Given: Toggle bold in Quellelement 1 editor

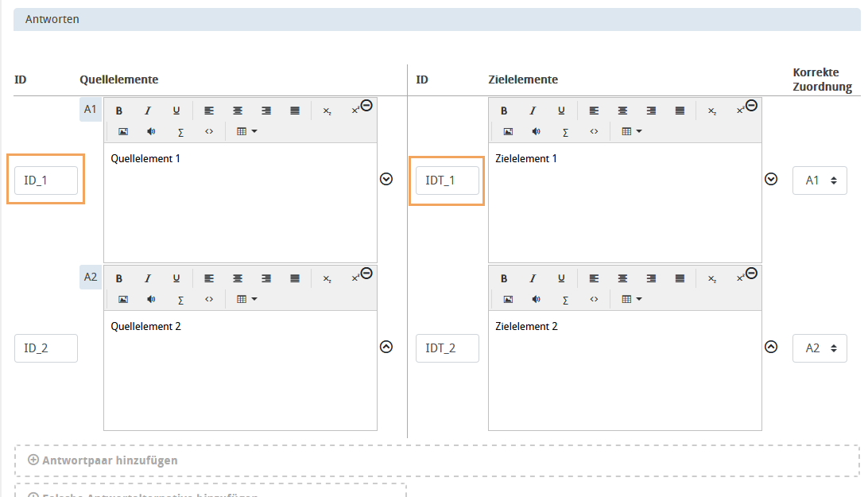Looking at the screenshot, I should 119,111.
